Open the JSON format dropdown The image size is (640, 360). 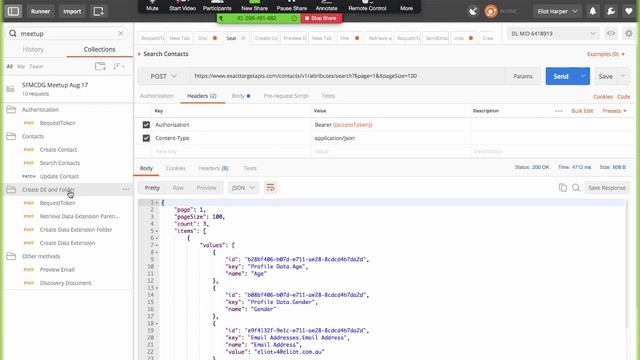243,188
